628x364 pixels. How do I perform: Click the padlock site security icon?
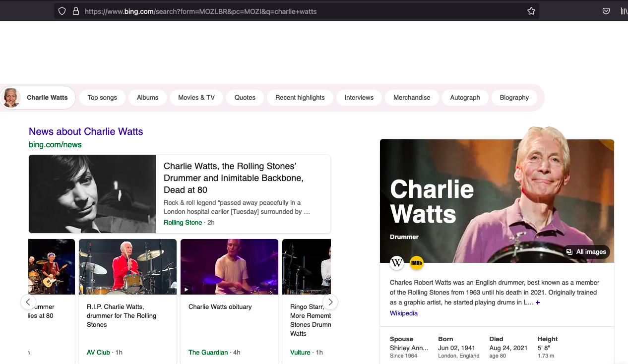[x=76, y=11]
